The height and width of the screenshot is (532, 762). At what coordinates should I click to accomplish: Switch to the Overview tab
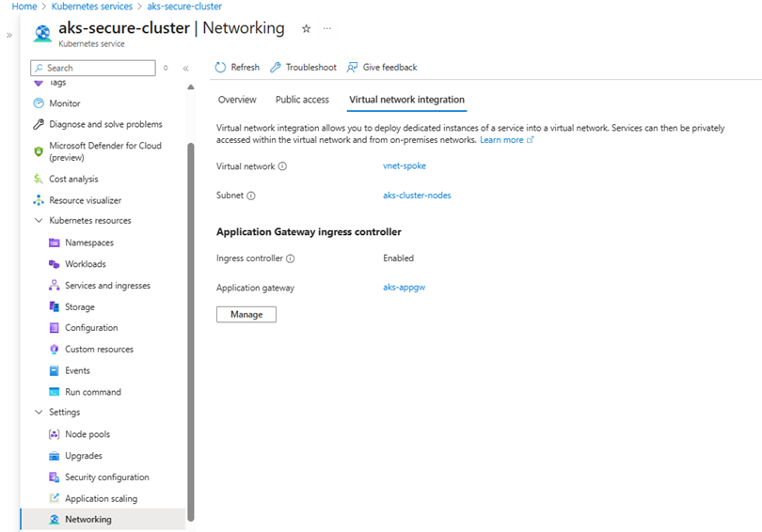point(237,100)
